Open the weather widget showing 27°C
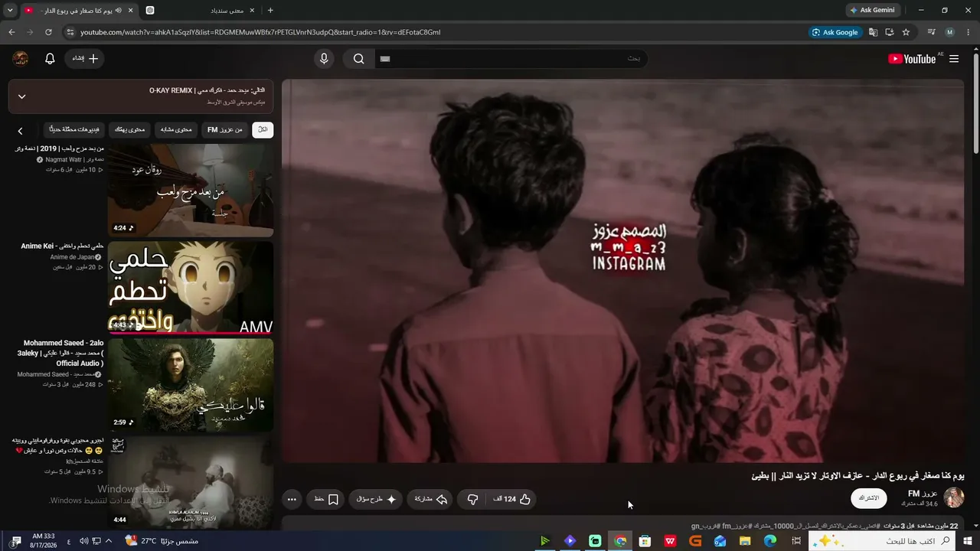 pos(161,541)
